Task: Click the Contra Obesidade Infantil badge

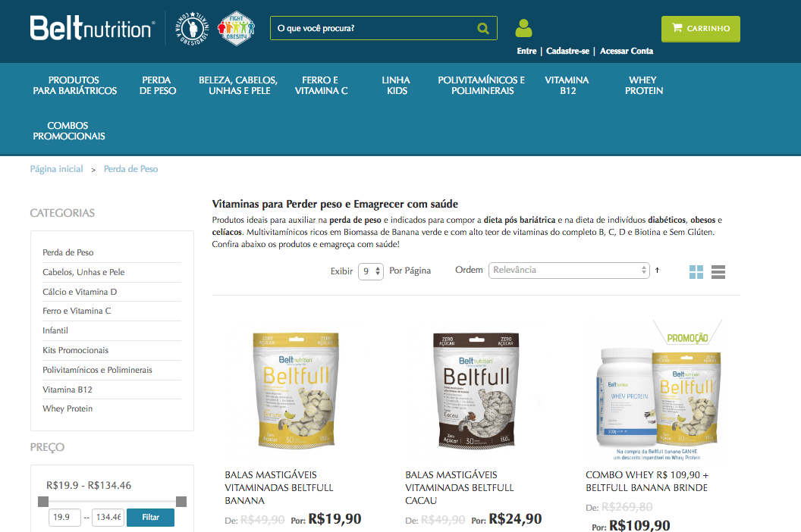Action: (x=192, y=29)
